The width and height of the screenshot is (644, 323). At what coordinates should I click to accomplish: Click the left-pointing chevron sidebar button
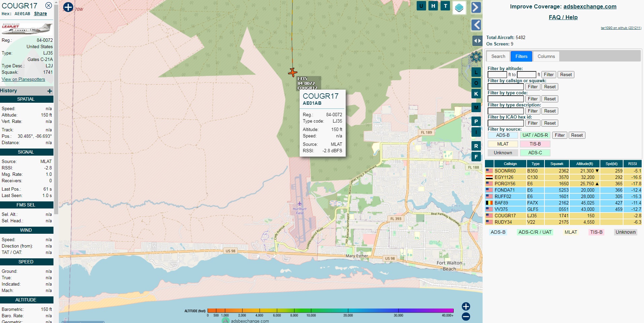coord(476,25)
